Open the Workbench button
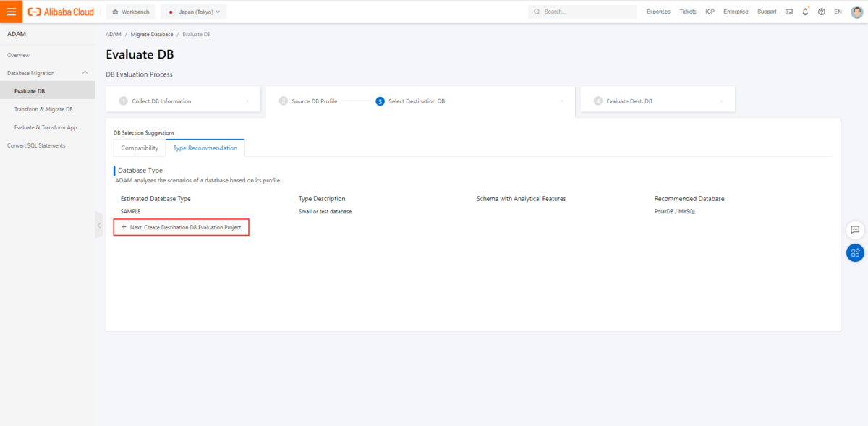Image resolution: width=868 pixels, height=426 pixels. [x=131, y=12]
